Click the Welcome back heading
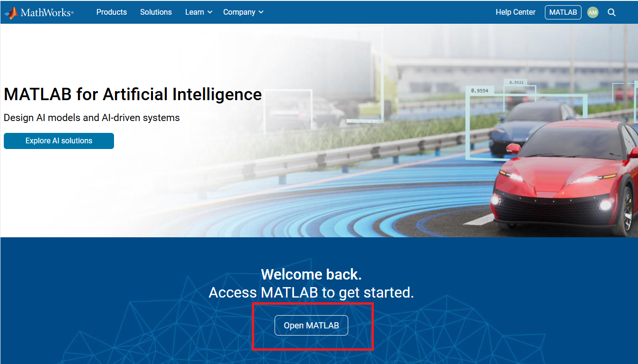Viewport: 638px width, 364px height. (311, 274)
